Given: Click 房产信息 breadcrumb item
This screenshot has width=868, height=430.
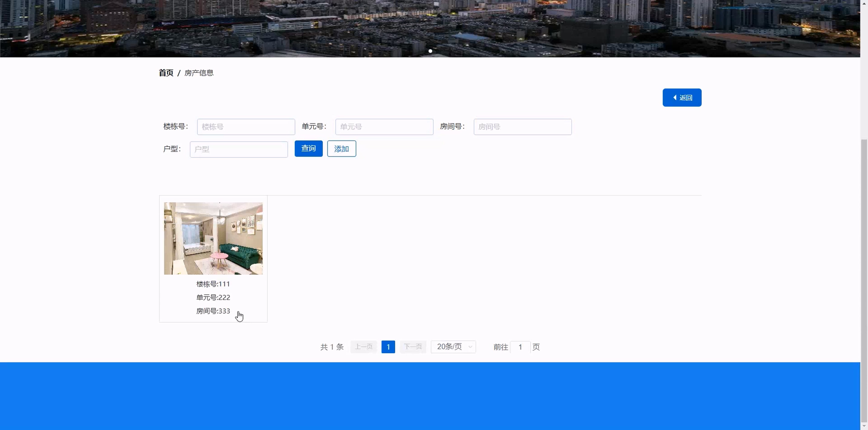Looking at the screenshot, I should click(x=199, y=73).
